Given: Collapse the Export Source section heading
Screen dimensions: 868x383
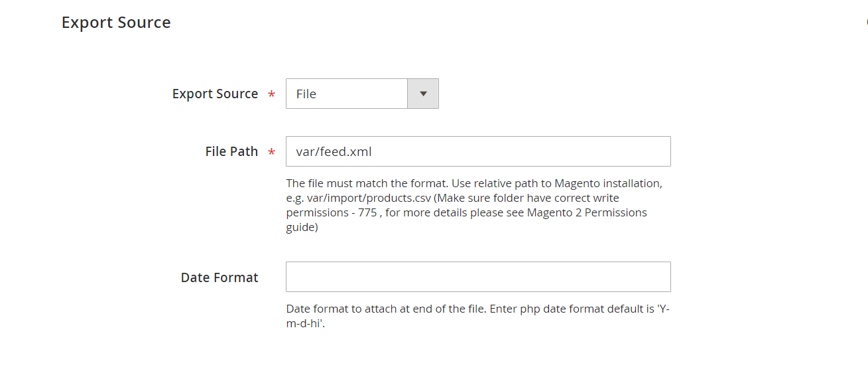Looking at the screenshot, I should pos(116,23).
